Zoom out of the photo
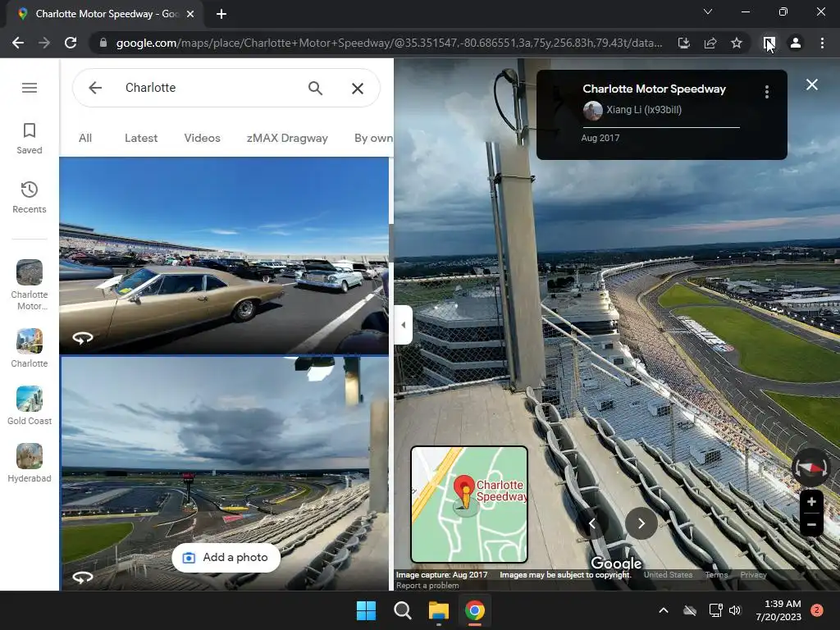This screenshot has width=840, height=630. point(811,525)
